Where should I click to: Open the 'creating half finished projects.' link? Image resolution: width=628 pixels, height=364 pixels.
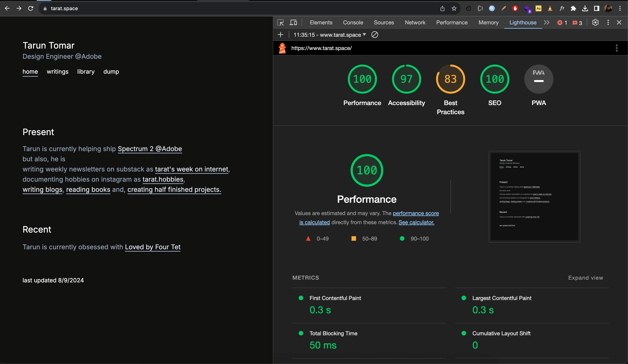click(174, 190)
